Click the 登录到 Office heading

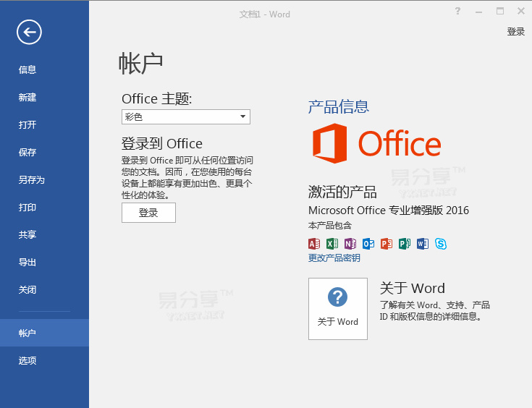(x=162, y=143)
